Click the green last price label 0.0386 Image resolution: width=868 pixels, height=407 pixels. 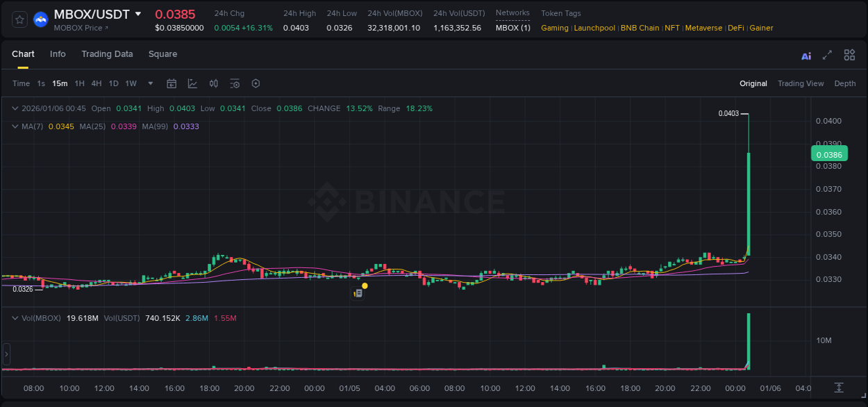click(829, 153)
